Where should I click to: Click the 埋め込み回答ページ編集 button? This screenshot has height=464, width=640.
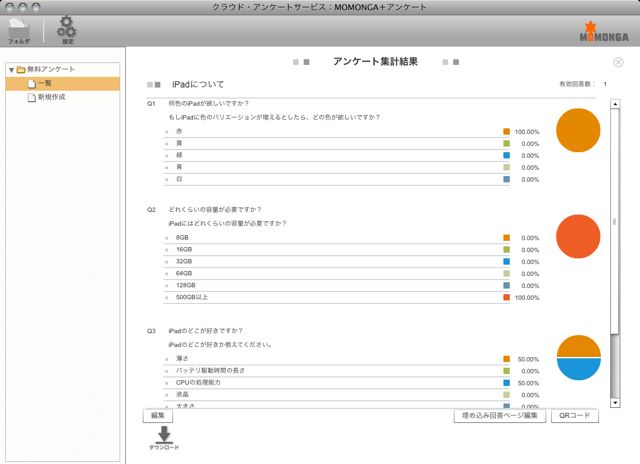point(500,415)
